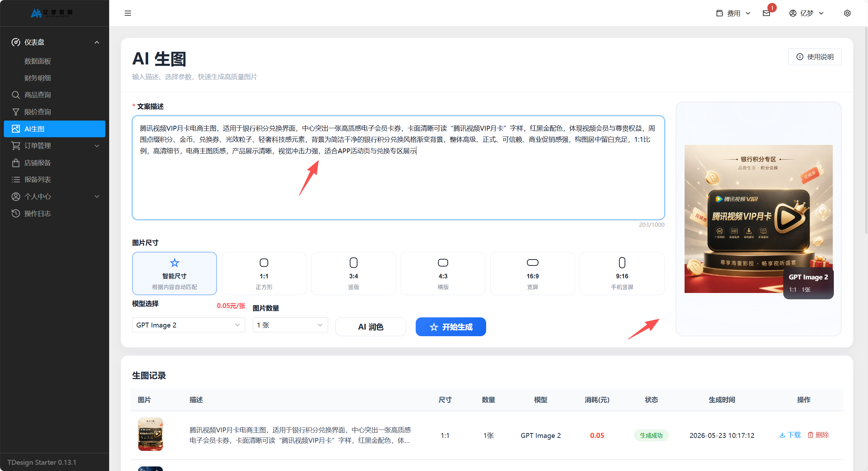Viewport: 868px width, 471px height.
Task: Click the 下载 link in first record
Action: [x=790, y=435]
